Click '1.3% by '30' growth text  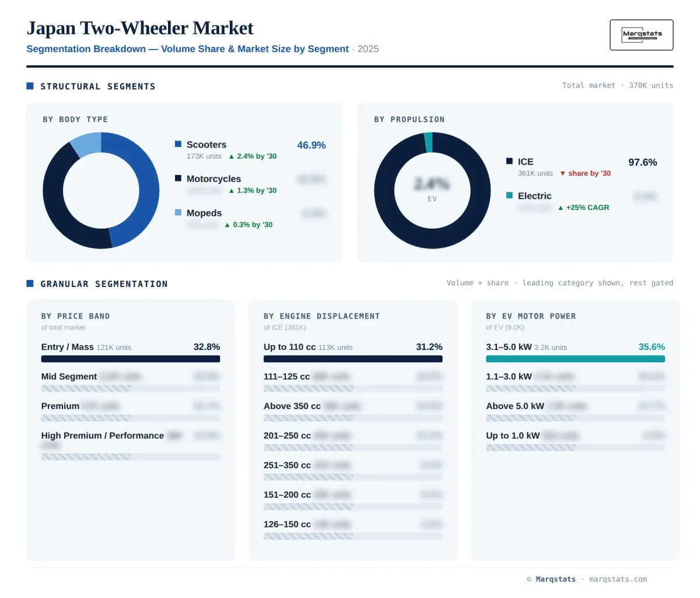click(253, 191)
